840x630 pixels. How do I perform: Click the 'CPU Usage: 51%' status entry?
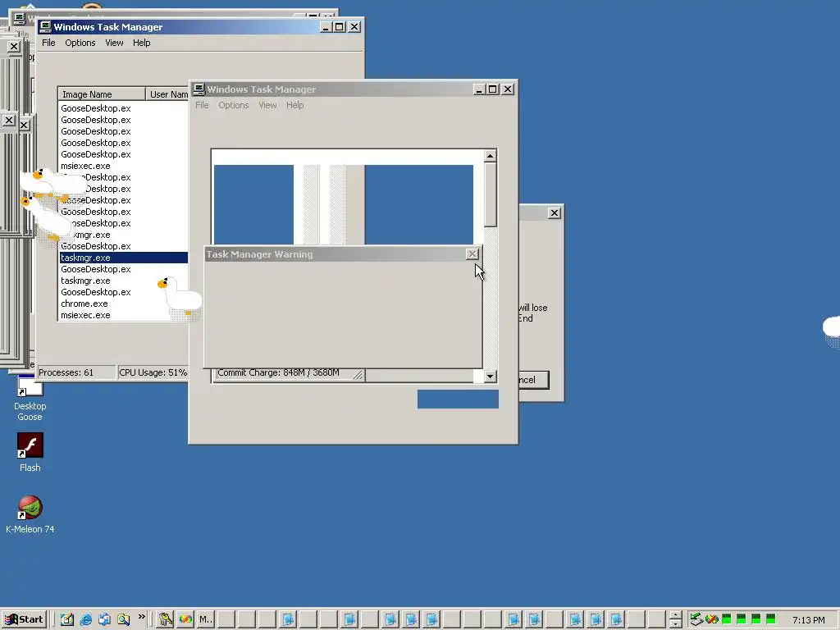click(153, 372)
